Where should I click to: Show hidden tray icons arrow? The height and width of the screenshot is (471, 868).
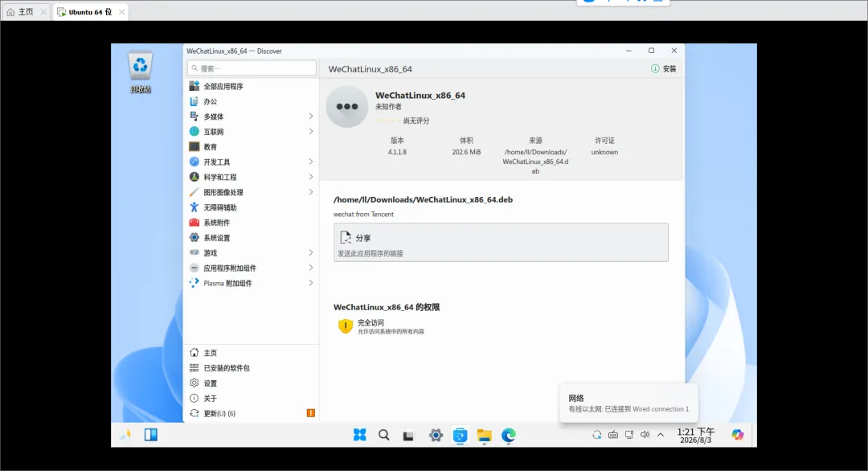point(661,435)
